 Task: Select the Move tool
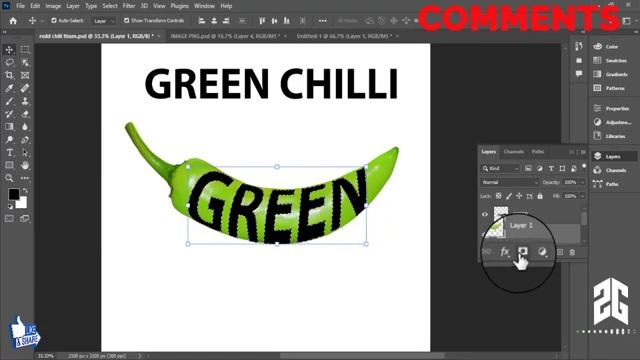(x=9, y=49)
